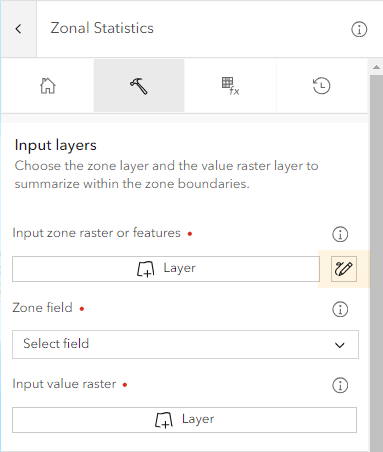Open the Raster functions tab
The image size is (383, 452).
click(x=230, y=86)
